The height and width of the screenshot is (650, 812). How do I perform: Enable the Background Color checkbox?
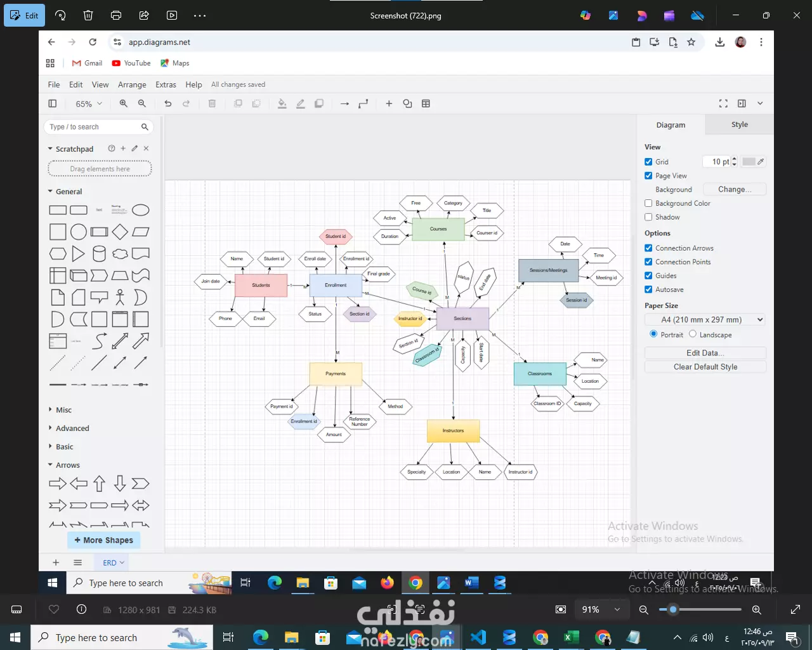coord(648,203)
